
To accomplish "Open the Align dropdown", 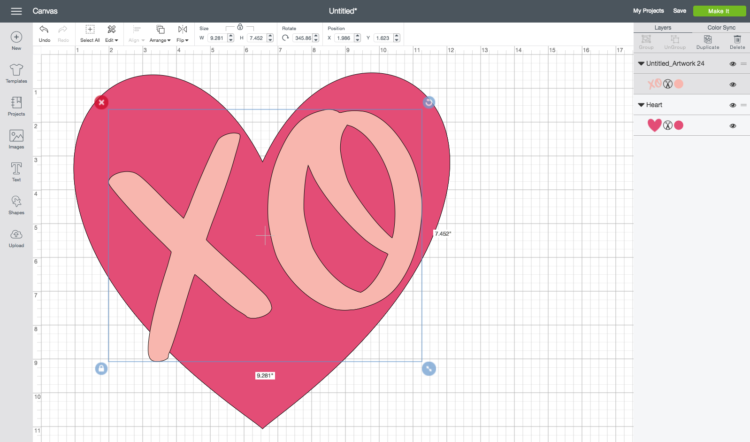I will (x=136, y=33).
